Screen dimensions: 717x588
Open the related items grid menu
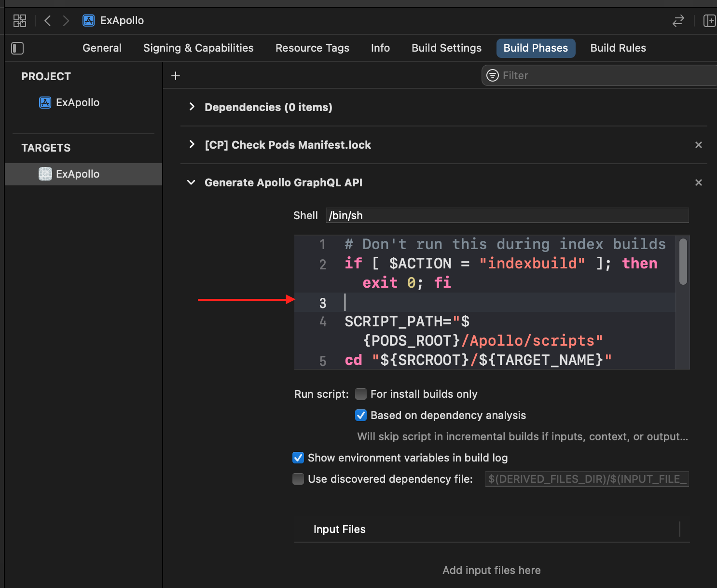click(x=20, y=20)
